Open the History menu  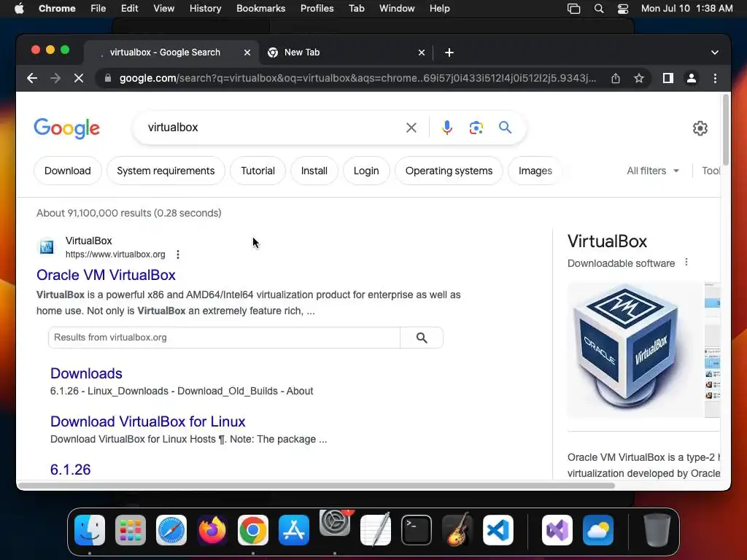[x=205, y=9]
